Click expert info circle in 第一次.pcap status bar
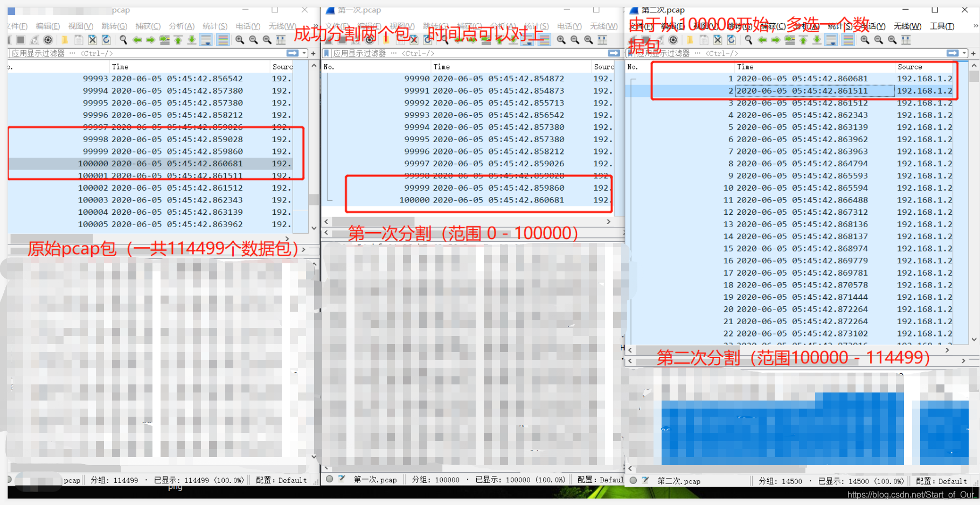The image size is (980, 505). (x=330, y=479)
